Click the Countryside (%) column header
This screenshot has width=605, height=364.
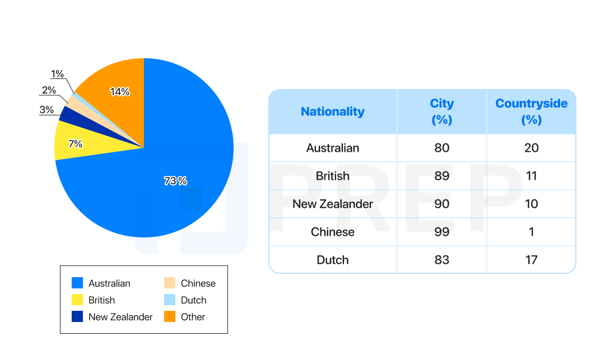[531, 111]
